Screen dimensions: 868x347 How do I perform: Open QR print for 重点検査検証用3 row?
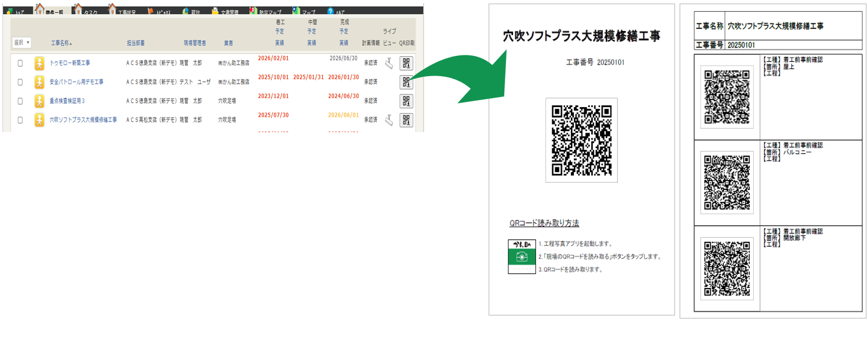pyautogui.click(x=406, y=101)
